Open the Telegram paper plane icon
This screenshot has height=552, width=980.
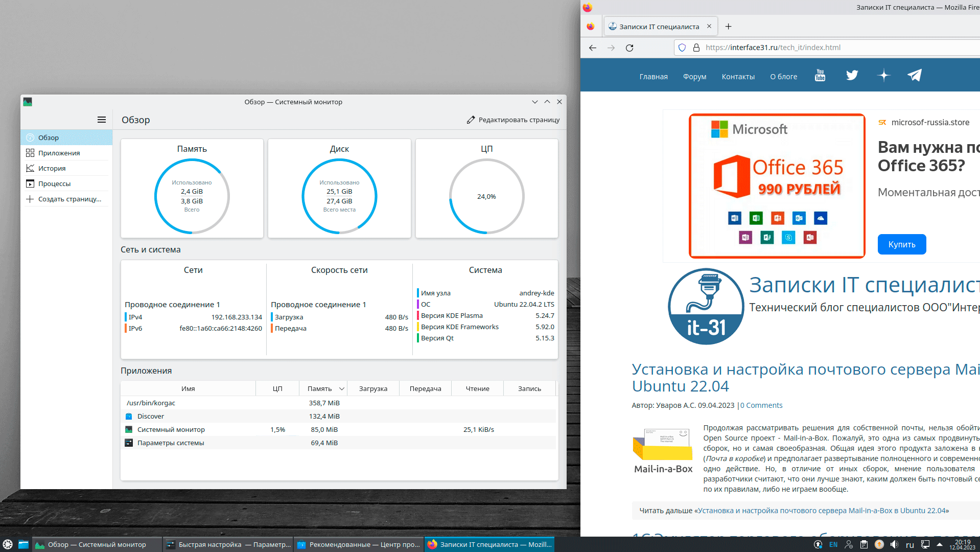tap(914, 76)
